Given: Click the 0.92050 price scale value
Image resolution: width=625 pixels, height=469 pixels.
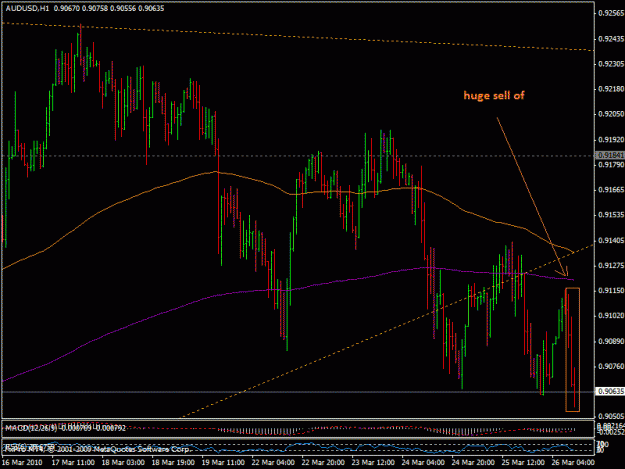Looking at the screenshot, I should pos(611,114).
